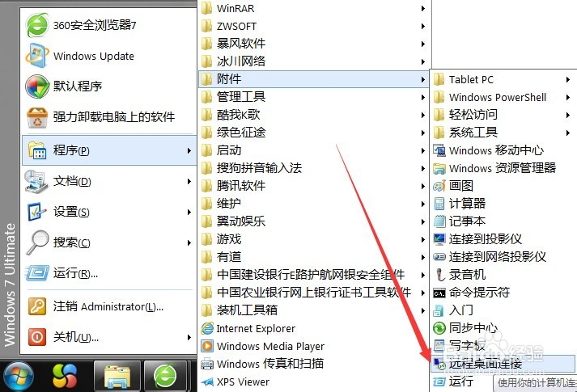
Task: Expand the 关机(U) options arrow
Action: [189, 337]
